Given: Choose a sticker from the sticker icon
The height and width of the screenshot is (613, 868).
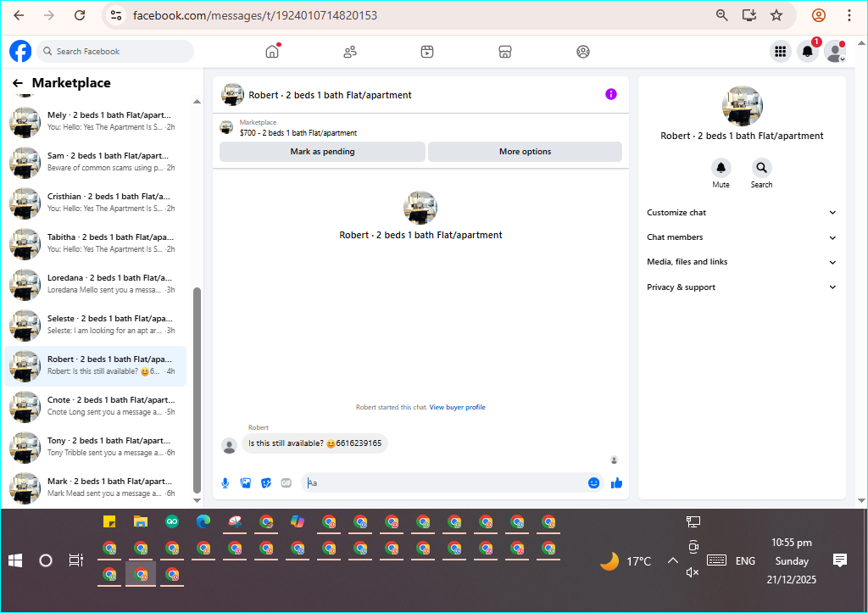Looking at the screenshot, I should [266, 483].
